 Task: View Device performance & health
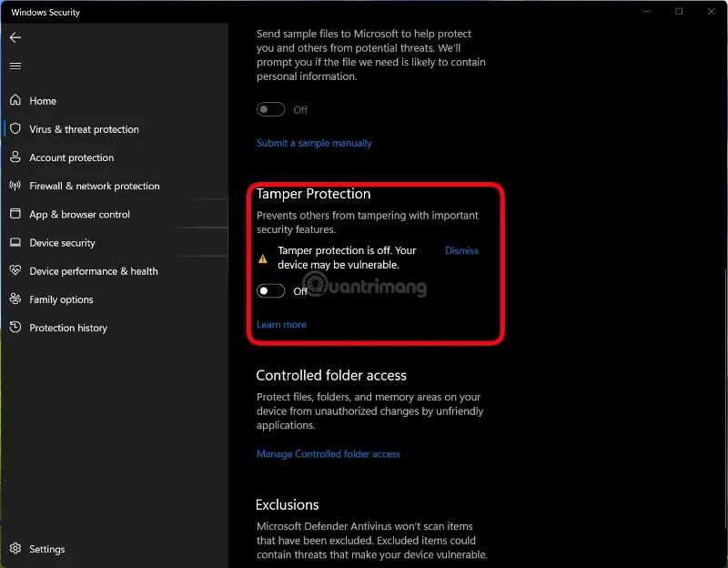point(94,270)
